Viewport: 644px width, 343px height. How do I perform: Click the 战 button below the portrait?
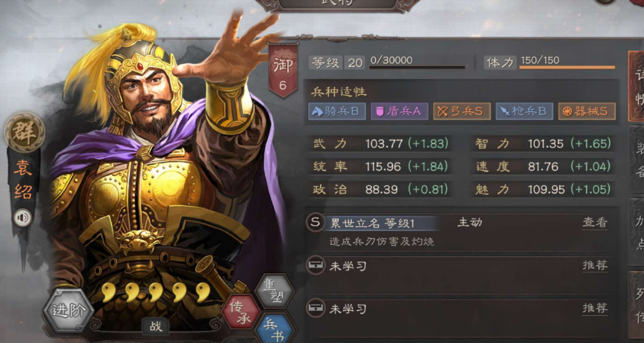tap(155, 327)
